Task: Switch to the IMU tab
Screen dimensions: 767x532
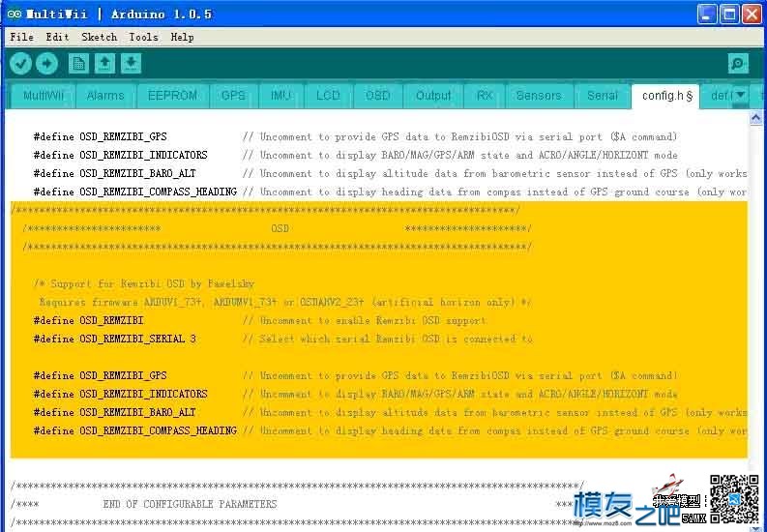Action: pyautogui.click(x=280, y=96)
